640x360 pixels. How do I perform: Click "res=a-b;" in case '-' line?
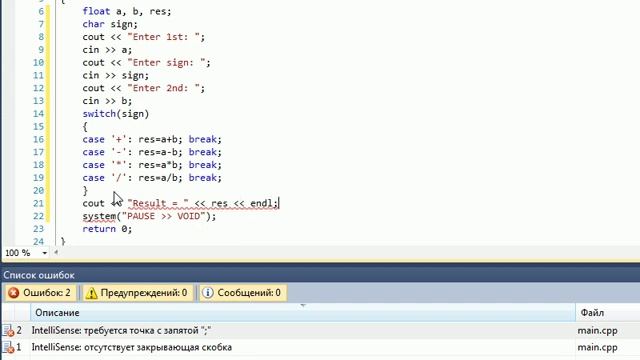[160, 152]
